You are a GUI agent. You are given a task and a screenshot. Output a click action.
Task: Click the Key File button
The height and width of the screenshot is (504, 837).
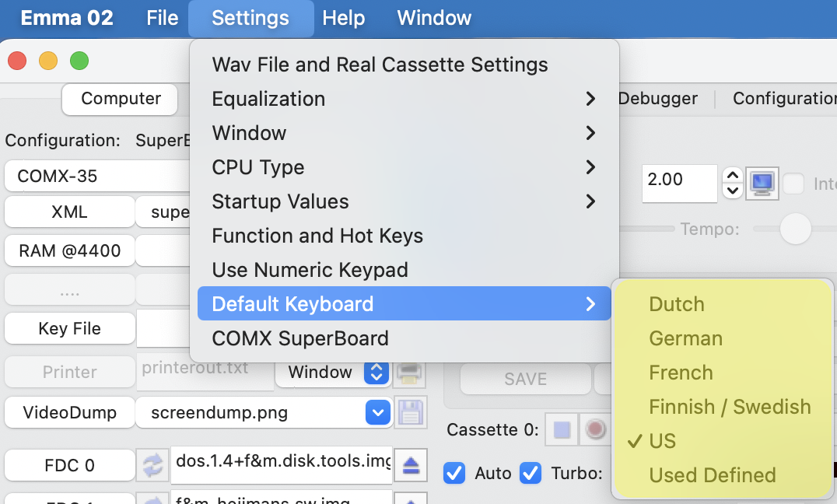[69, 328]
